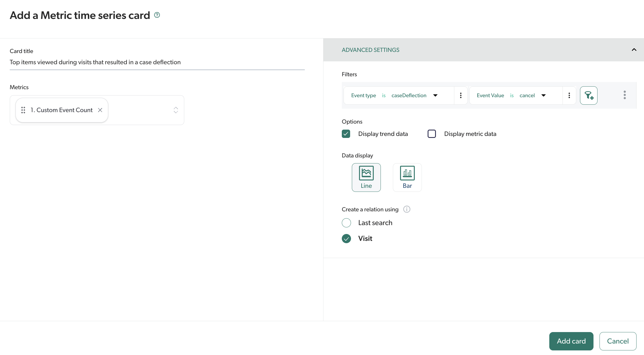Grab the drag handle of Custom Event Count
Viewport: 644px width, 355px height.
(23, 110)
